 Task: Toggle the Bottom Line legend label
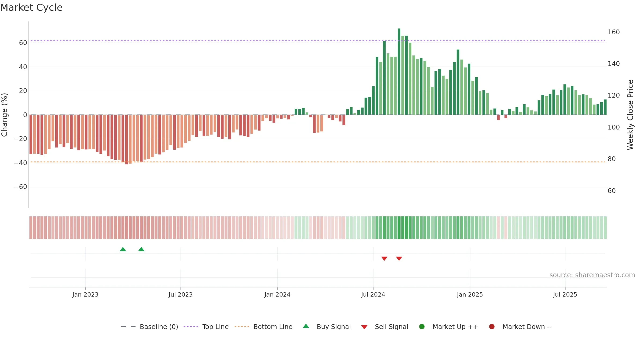pos(273,327)
